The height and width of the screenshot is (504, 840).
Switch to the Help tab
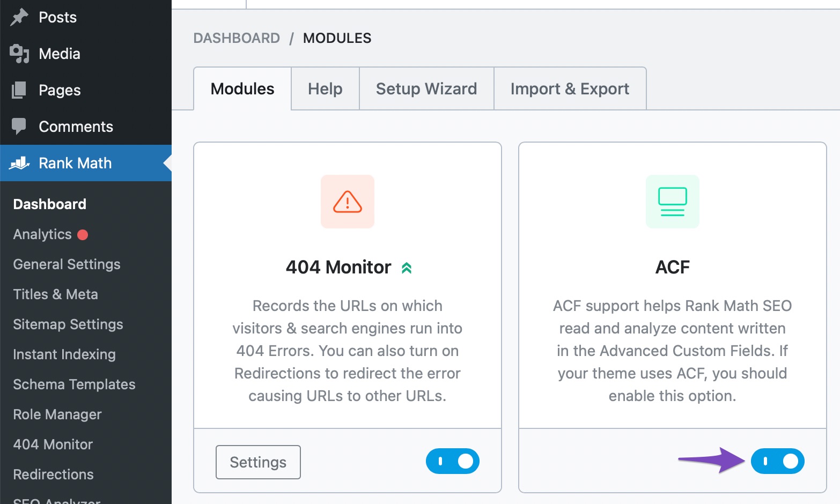click(x=325, y=88)
